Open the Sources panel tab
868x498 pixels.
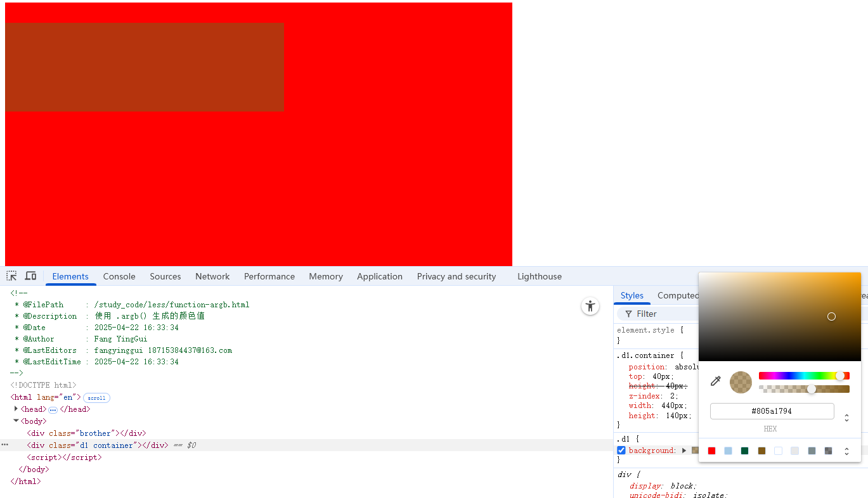[x=165, y=276]
